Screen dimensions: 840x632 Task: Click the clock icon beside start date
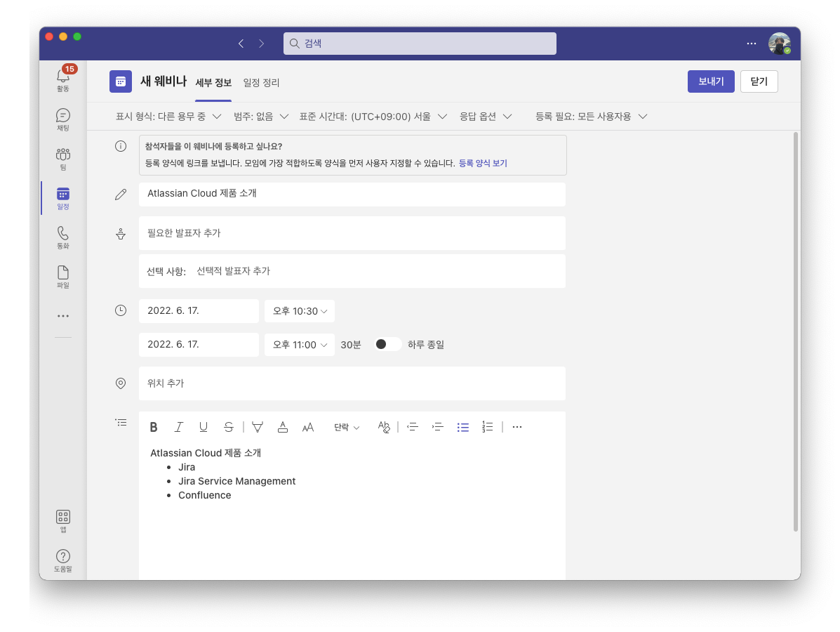[x=121, y=310]
